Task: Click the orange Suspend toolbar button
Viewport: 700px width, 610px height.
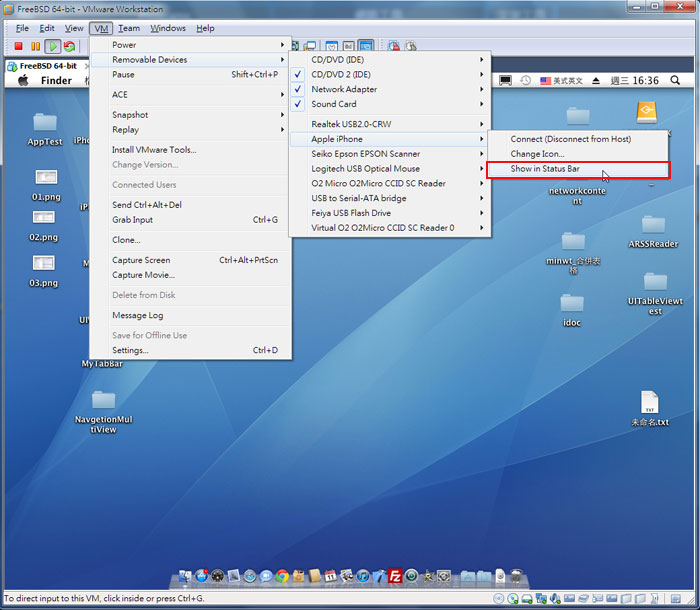Action: [x=36, y=46]
